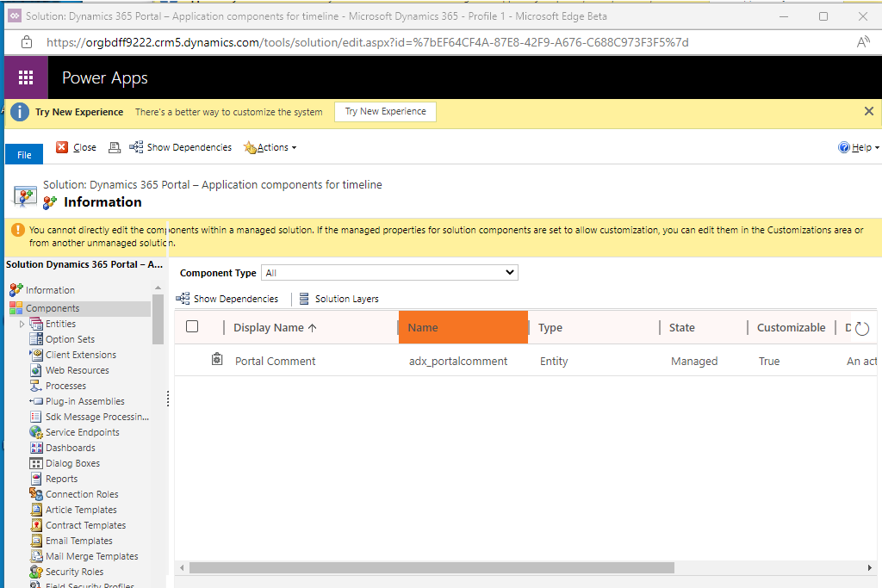Click the Close toolbar icon
Viewport: 882px width, 588px height.
62,147
